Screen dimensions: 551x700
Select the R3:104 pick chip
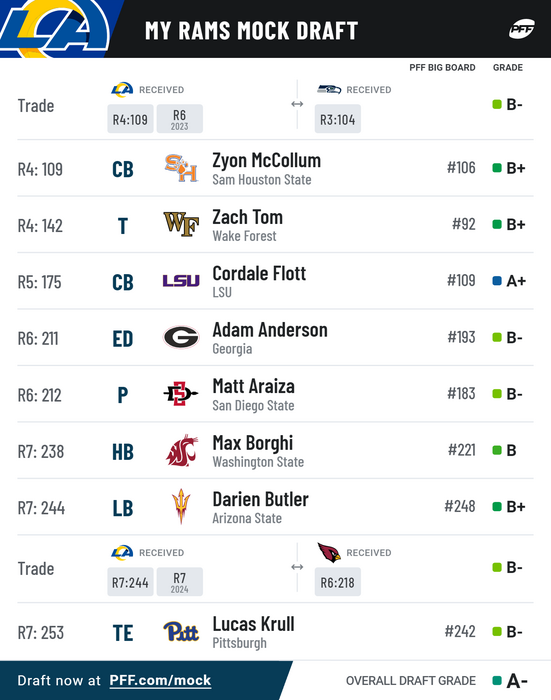coord(338,119)
